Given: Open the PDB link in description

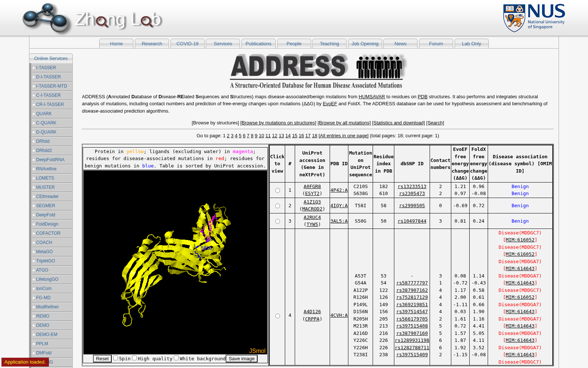Looking at the screenshot, I should tap(423, 97).
